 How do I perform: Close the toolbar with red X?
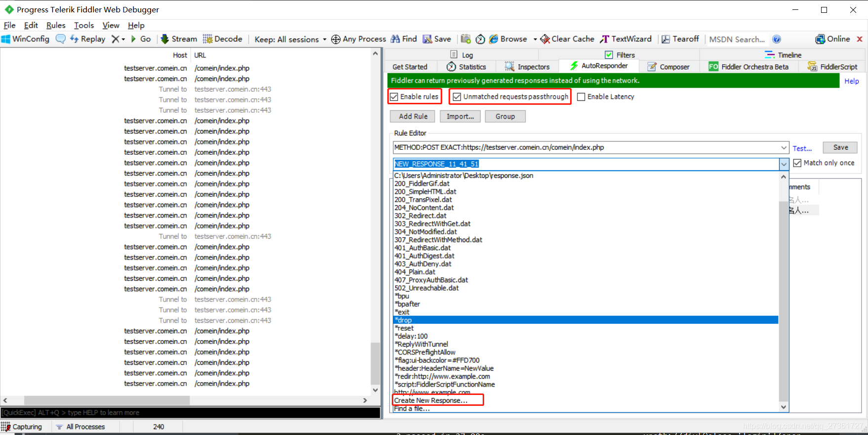tap(860, 39)
